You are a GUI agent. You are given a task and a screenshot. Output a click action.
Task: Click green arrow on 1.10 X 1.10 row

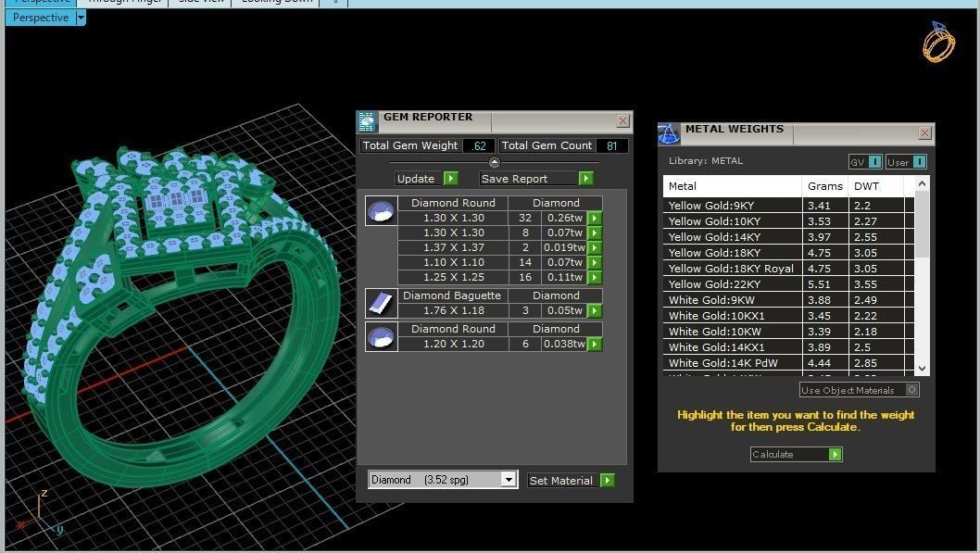tap(595, 262)
